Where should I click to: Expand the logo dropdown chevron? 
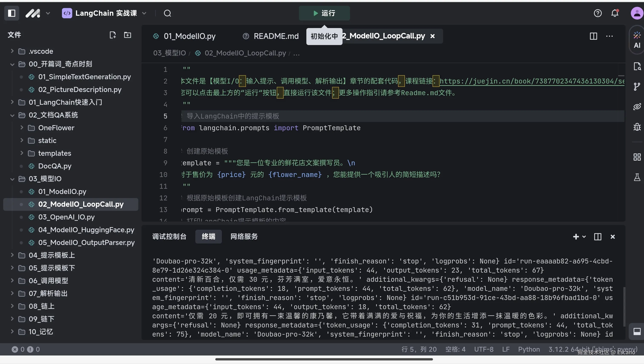tap(48, 13)
